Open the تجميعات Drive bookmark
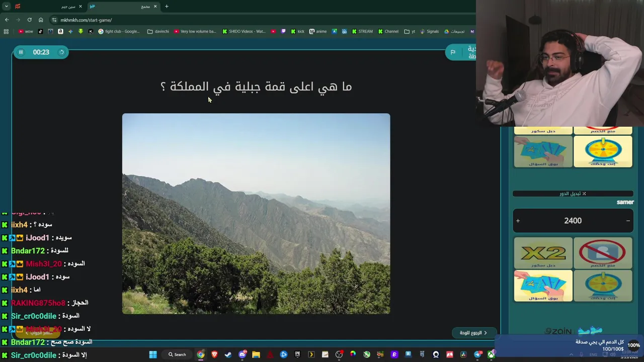The height and width of the screenshot is (362, 644). 454,31
